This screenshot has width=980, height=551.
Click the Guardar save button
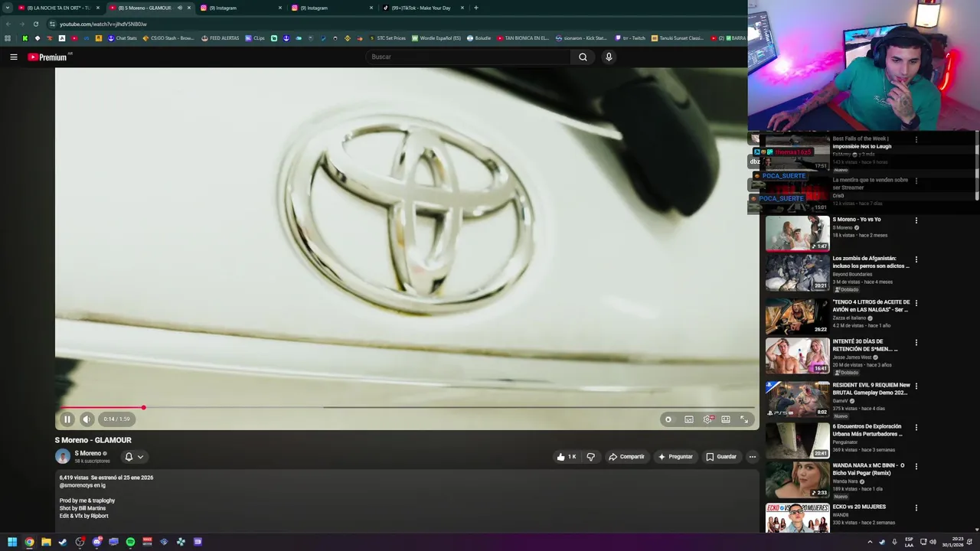coord(721,457)
